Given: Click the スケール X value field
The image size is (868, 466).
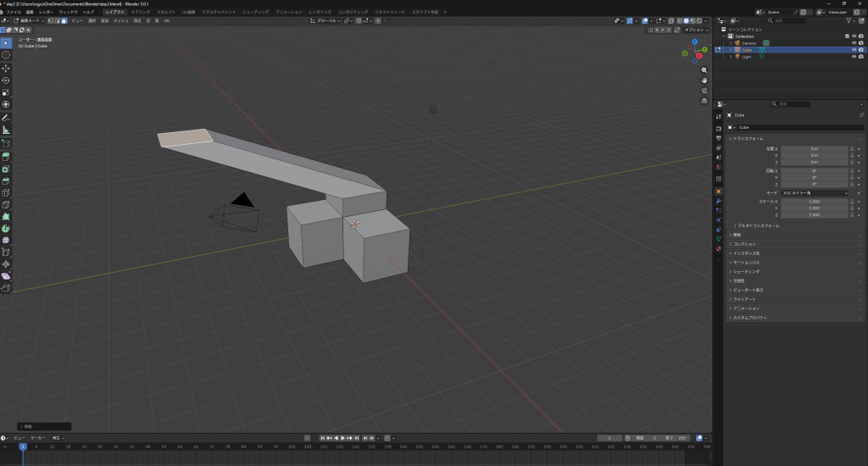Looking at the screenshot, I should (x=815, y=201).
